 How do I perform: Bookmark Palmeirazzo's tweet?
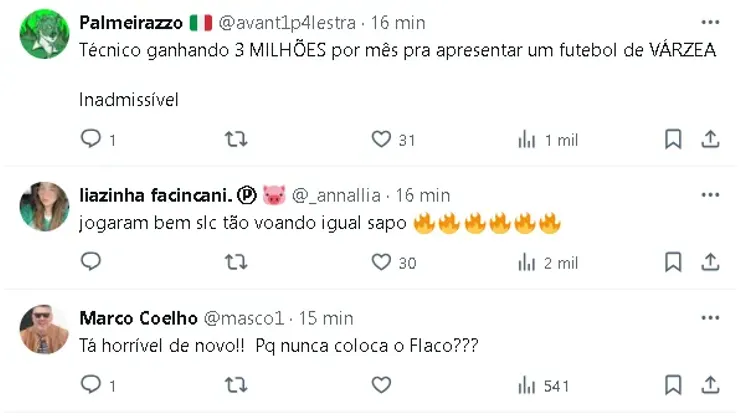tap(673, 139)
